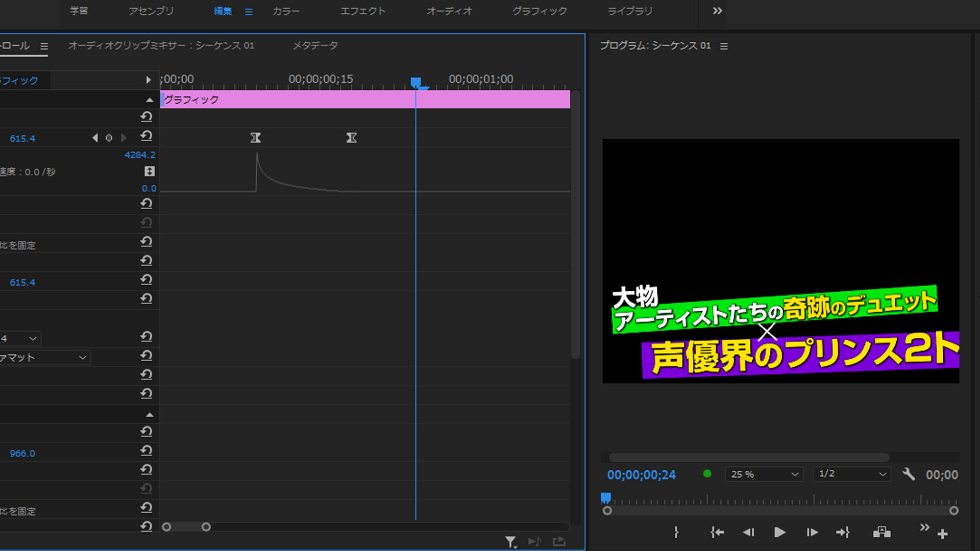Click the filter properties funnel icon
This screenshot has height=551, width=980.
(x=510, y=542)
